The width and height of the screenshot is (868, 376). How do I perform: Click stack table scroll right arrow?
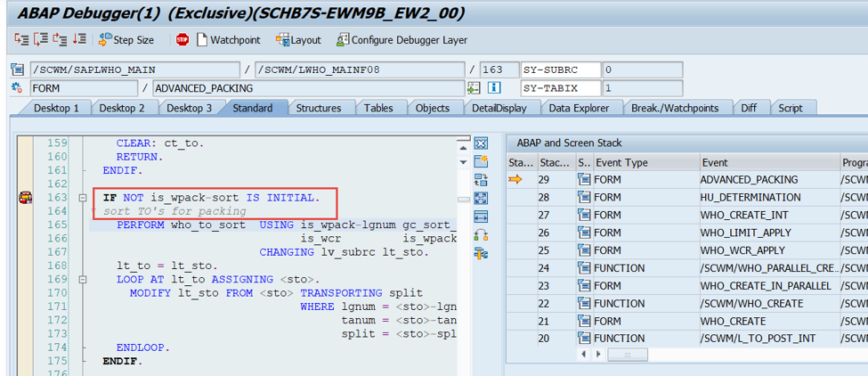pyautogui.click(x=598, y=354)
